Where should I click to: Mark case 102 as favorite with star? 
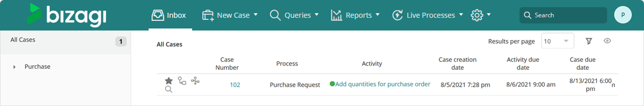[169, 81]
